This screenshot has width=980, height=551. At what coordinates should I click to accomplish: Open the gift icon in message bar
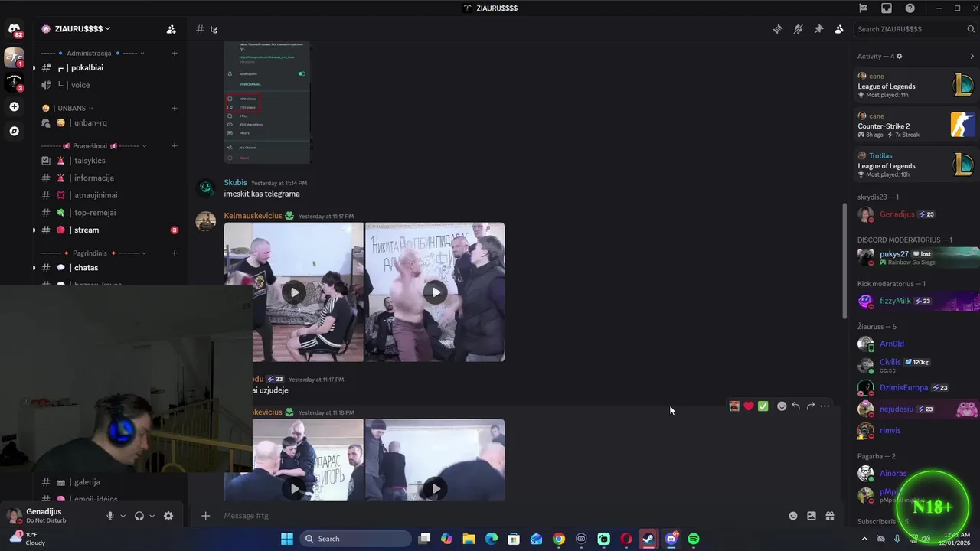(x=830, y=516)
